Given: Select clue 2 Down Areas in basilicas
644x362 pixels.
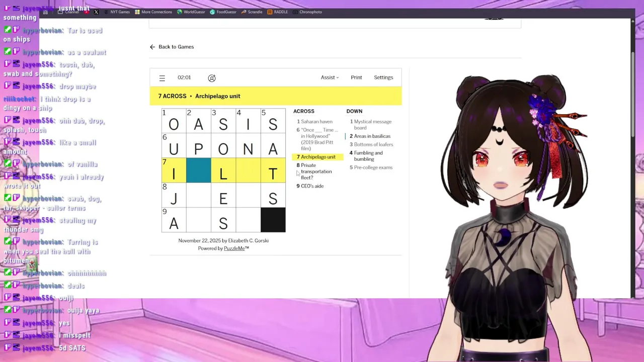Looking at the screenshot, I should pyautogui.click(x=370, y=136).
